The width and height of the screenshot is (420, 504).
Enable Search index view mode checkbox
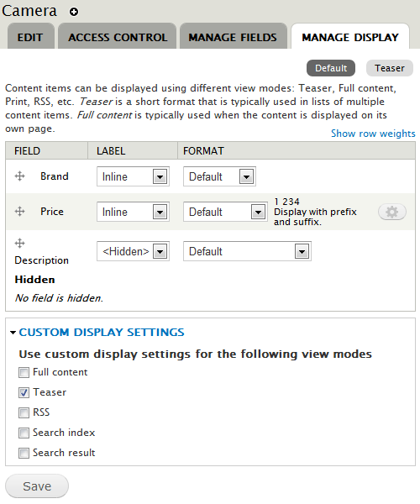pyautogui.click(x=24, y=433)
